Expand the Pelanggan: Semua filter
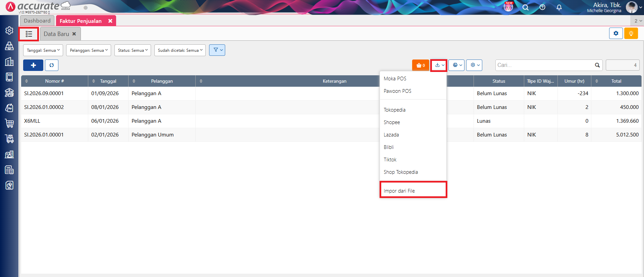Image resolution: width=644 pixels, height=277 pixels. tap(89, 50)
